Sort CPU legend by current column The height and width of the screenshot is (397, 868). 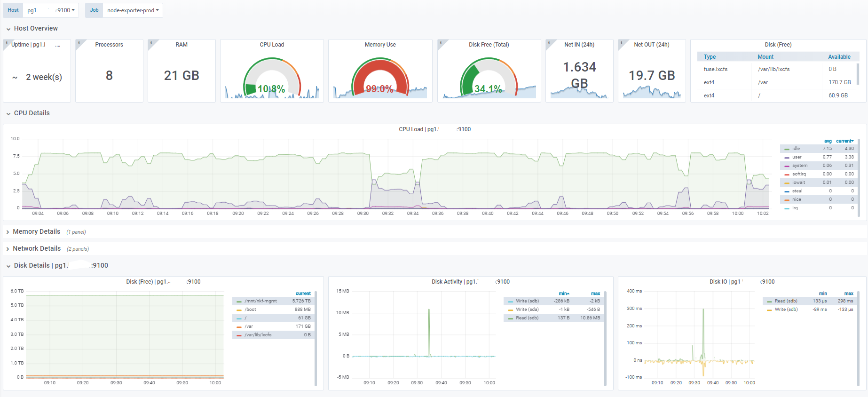coord(845,141)
